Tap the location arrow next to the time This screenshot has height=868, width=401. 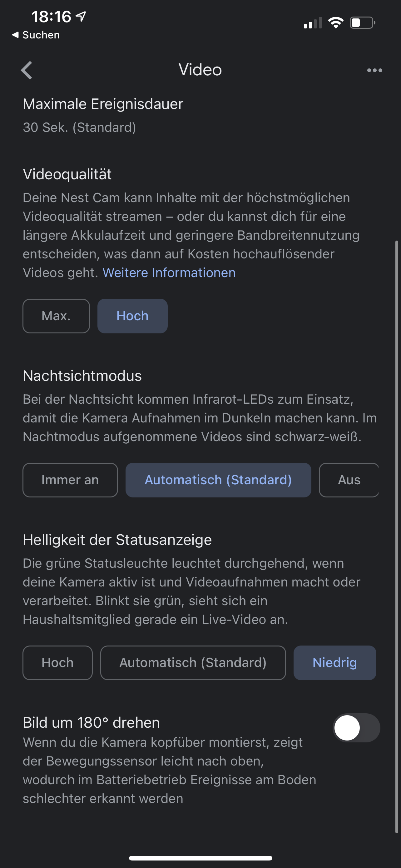(x=81, y=16)
